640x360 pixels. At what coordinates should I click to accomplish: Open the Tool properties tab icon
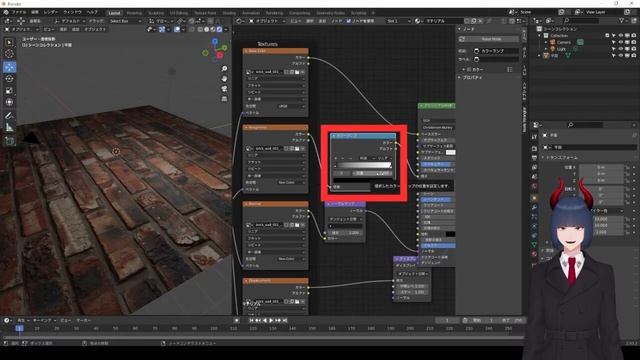click(534, 137)
